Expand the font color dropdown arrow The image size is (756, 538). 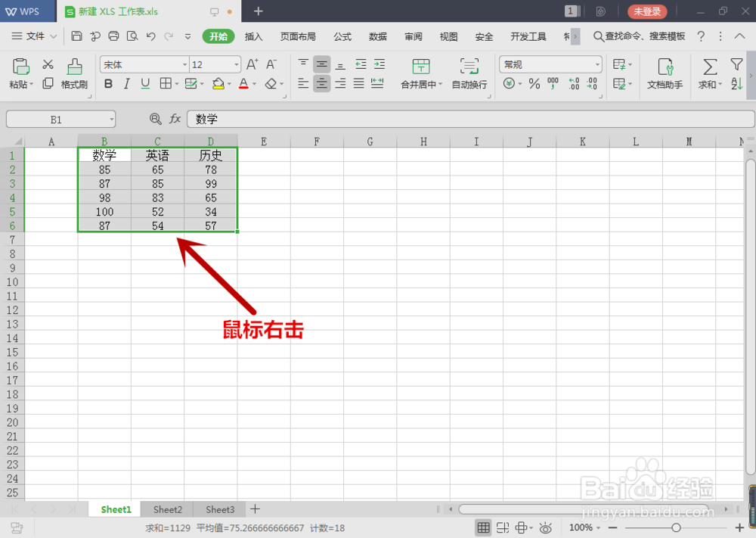point(254,84)
